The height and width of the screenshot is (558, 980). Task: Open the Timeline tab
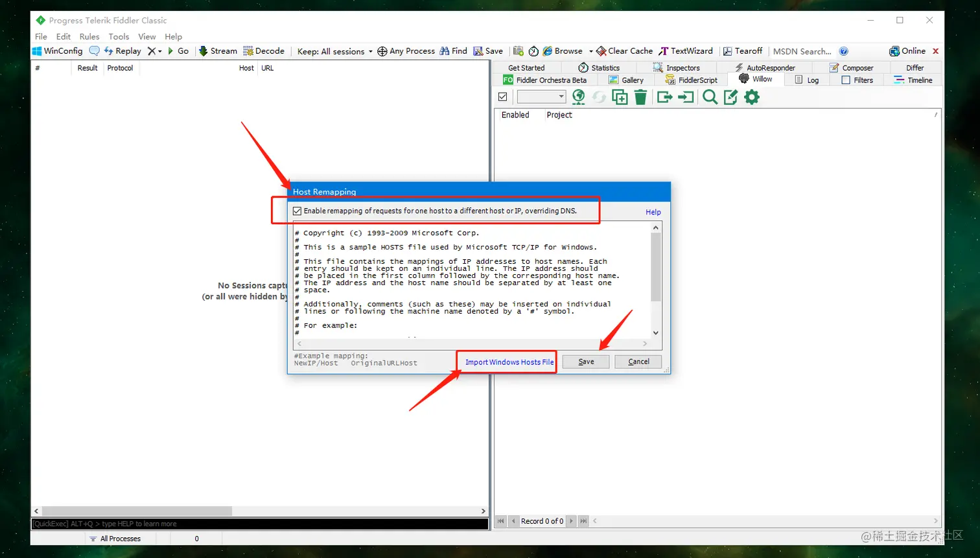[913, 80]
